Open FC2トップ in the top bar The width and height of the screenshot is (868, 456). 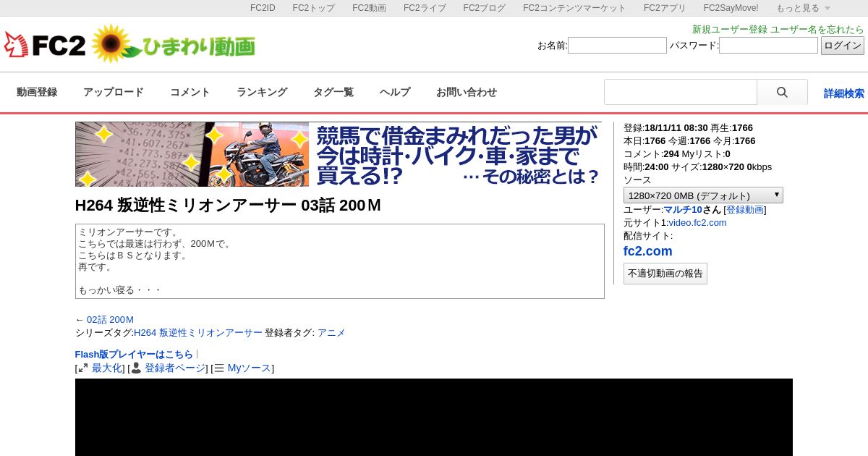(313, 8)
